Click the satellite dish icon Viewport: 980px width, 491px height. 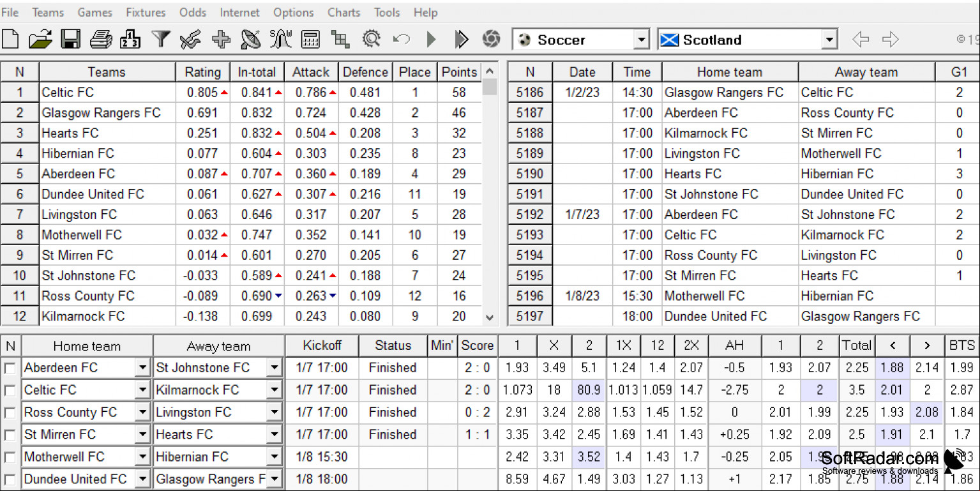[250, 40]
